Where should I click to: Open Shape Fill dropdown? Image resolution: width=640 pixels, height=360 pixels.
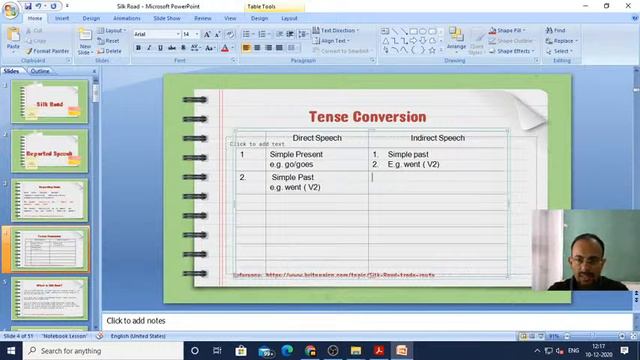click(x=507, y=30)
